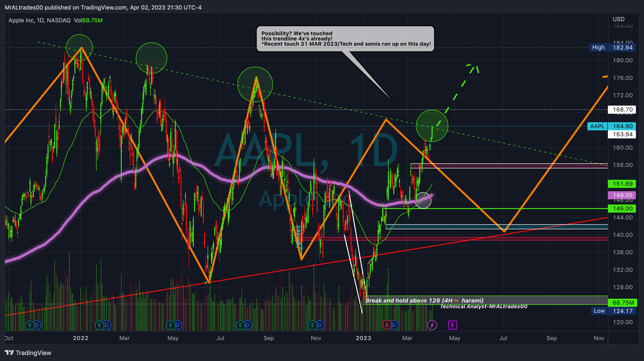Screen dimensions: 644x361
Task: Select the AAPL 164.90 current price tag
Action: tap(611, 126)
